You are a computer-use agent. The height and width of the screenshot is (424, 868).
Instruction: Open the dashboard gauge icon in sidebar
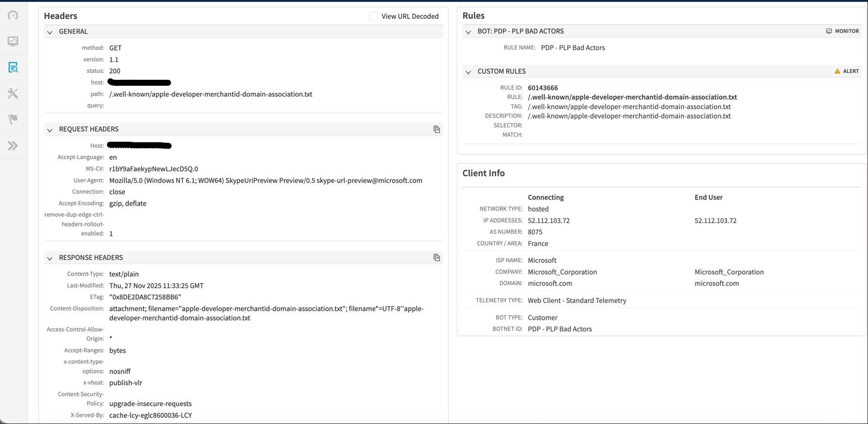coord(13,15)
